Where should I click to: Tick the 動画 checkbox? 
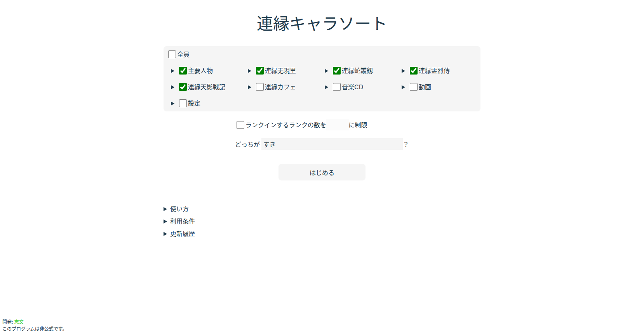pos(414,87)
